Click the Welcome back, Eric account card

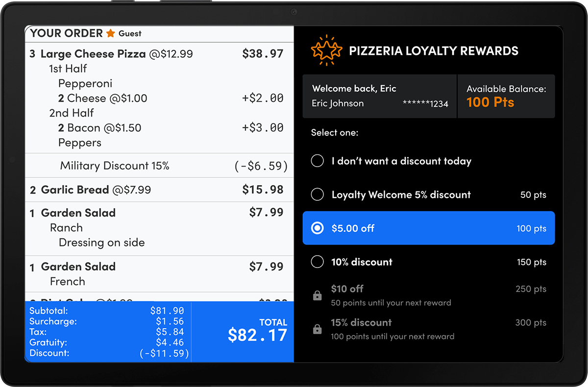point(380,97)
